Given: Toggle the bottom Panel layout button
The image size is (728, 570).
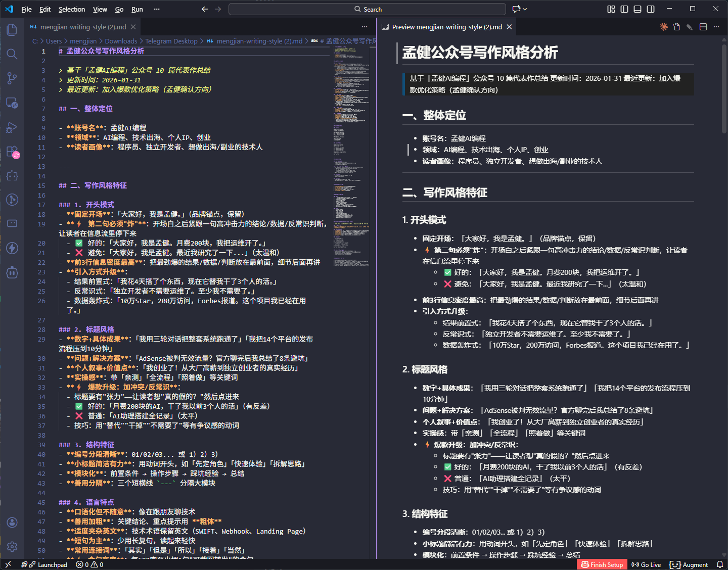Looking at the screenshot, I should (x=638, y=9).
